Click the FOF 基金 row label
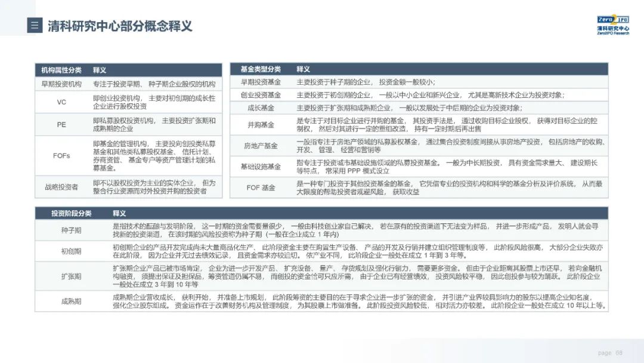 261,187
